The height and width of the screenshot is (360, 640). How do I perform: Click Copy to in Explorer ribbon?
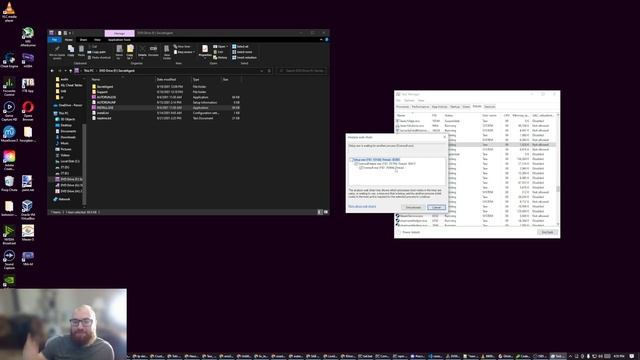click(x=130, y=52)
